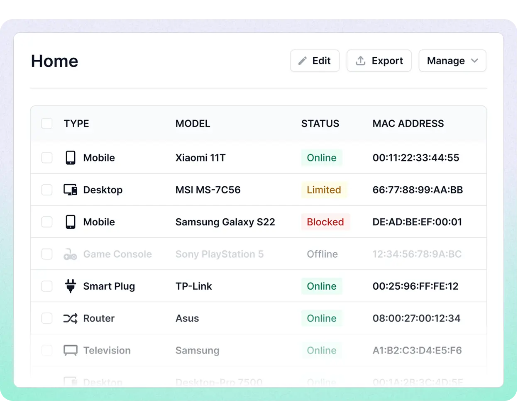Screen dimensions: 518x420
Task: Click the chevron arrow on the Manage button
Action: pos(474,61)
